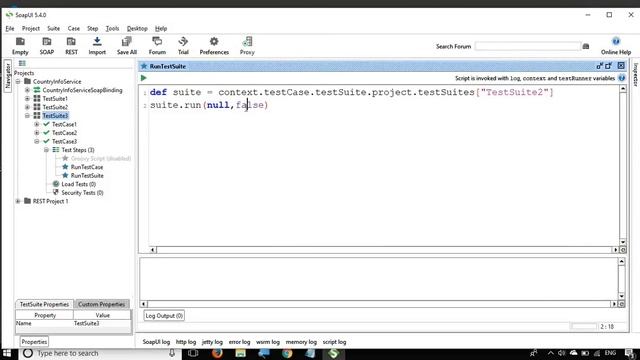This screenshot has height=360, width=640.
Task: Click RunTestSuite window maximize icon
Action: point(609,66)
